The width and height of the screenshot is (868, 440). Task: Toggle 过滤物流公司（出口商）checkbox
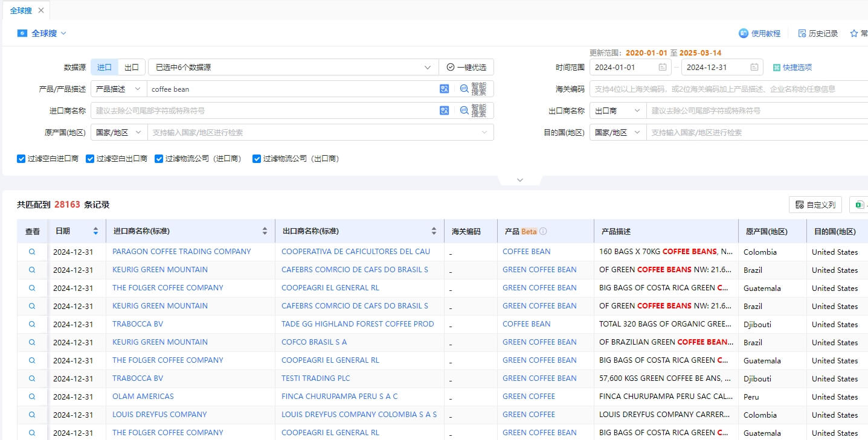(257, 159)
